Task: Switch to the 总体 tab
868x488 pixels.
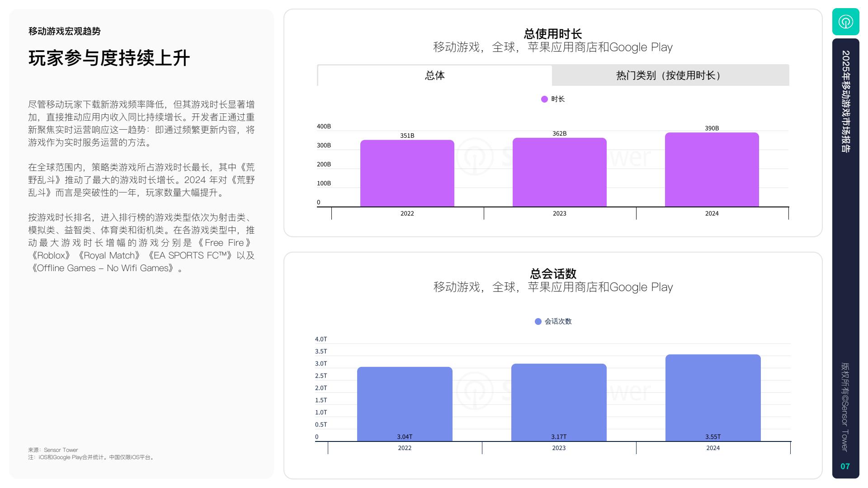Action: pyautogui.click(x=434, y=75)
